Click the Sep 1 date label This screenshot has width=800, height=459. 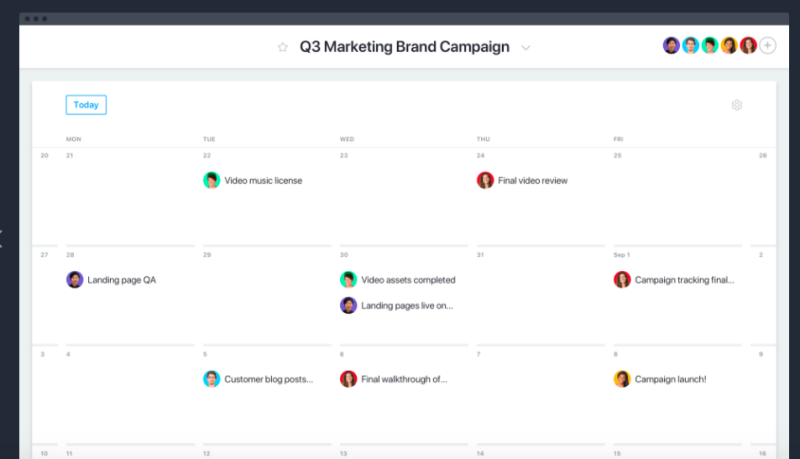point(621,255)
